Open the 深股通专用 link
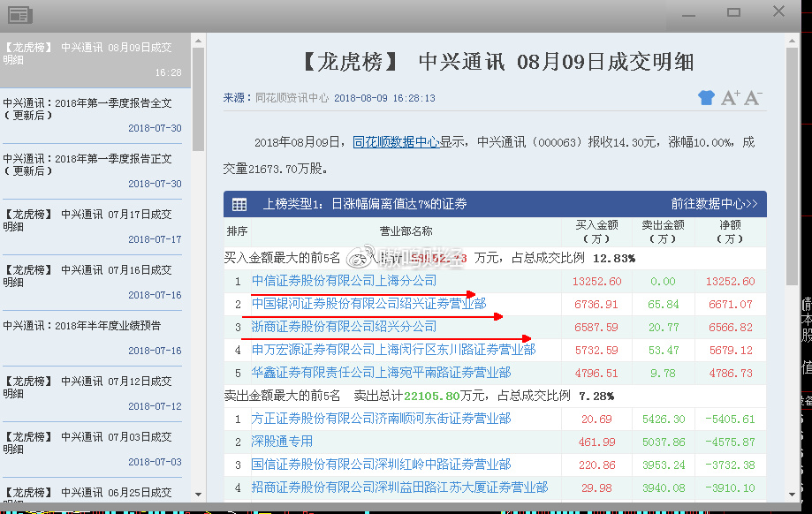812x514 pixels. 282,442
